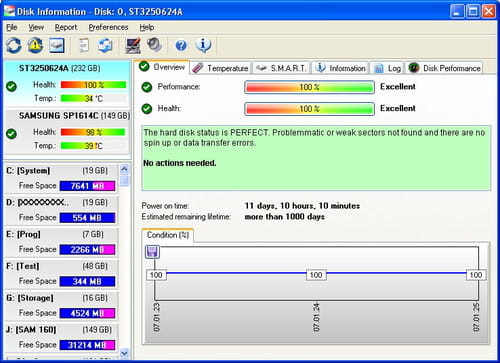Screen dimensions: 500x363
Task: Select the SAMSUNG SP1614C disk entry
Action: pos(67,131)
